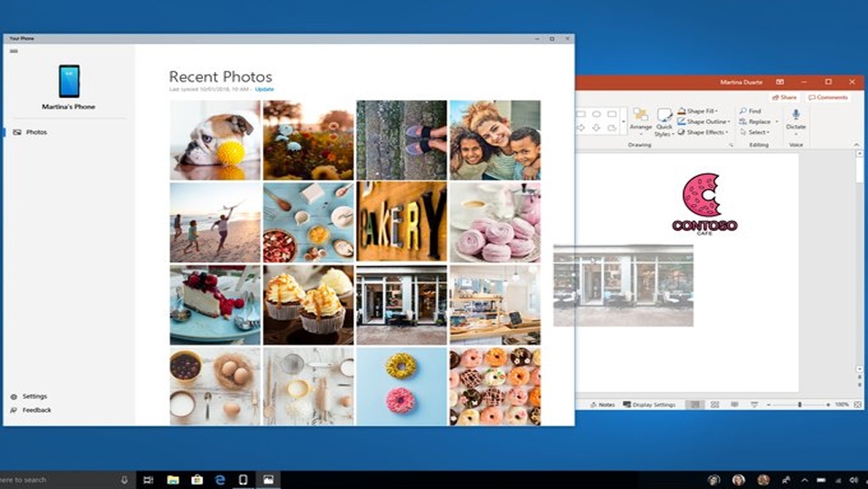868x489 pixels.
Task: Open the Replace dropdown arrow
Action: pyautogui.click(x=777, y=122)
